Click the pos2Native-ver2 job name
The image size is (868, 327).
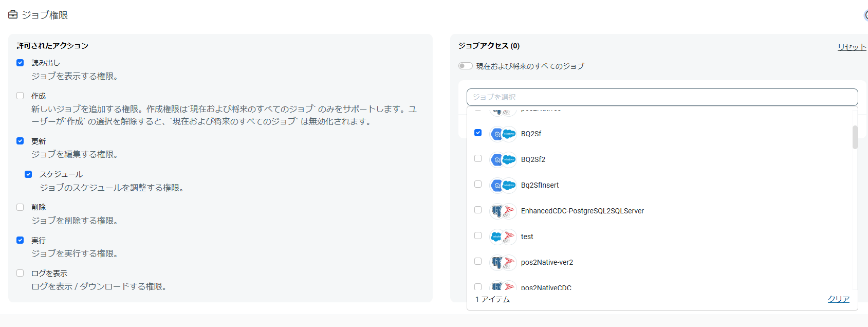(547, 262)
